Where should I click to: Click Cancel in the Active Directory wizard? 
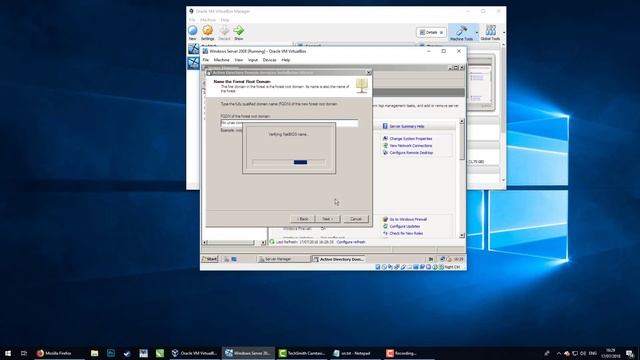(356, 219)
